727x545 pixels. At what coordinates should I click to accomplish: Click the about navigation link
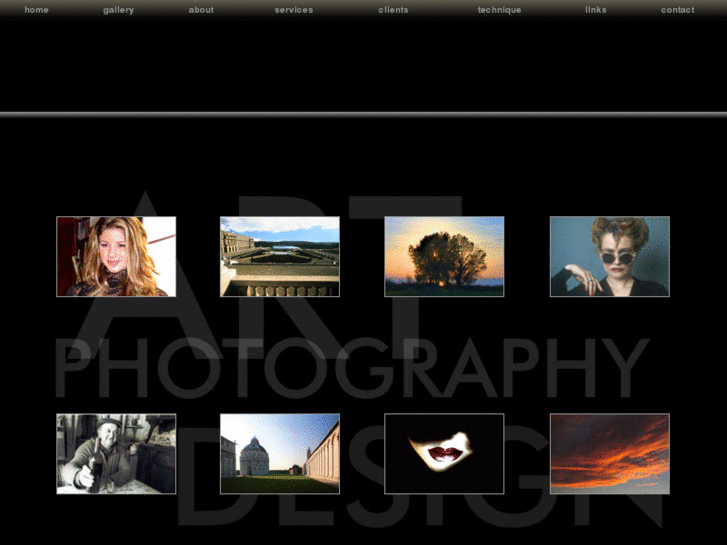201,10
